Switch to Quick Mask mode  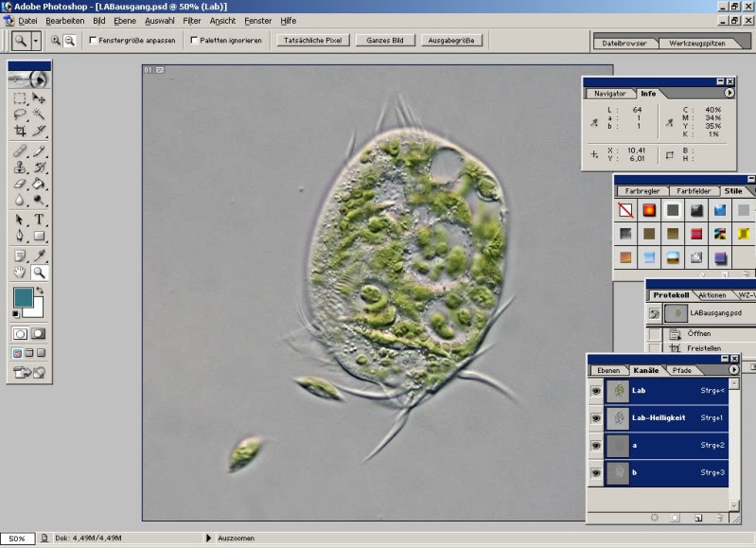(38, 333)
